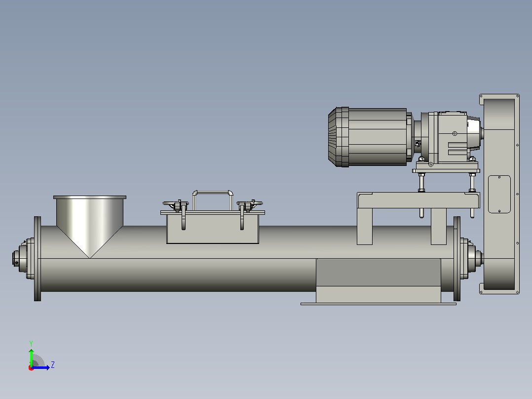Select the inspection hatch box body

pos(213,228)
